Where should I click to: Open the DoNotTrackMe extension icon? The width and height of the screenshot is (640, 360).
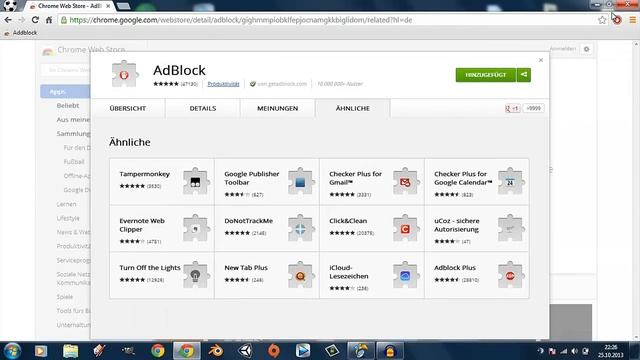(301, 228)
